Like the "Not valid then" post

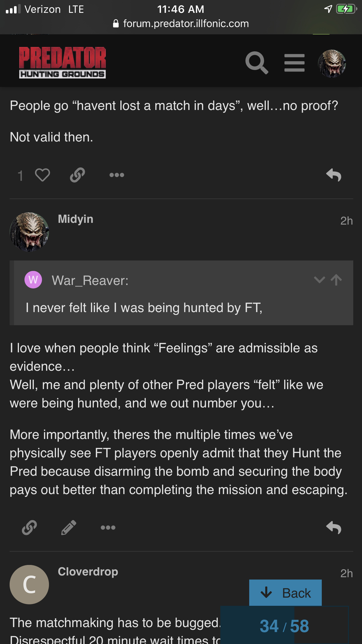[43, 175]
